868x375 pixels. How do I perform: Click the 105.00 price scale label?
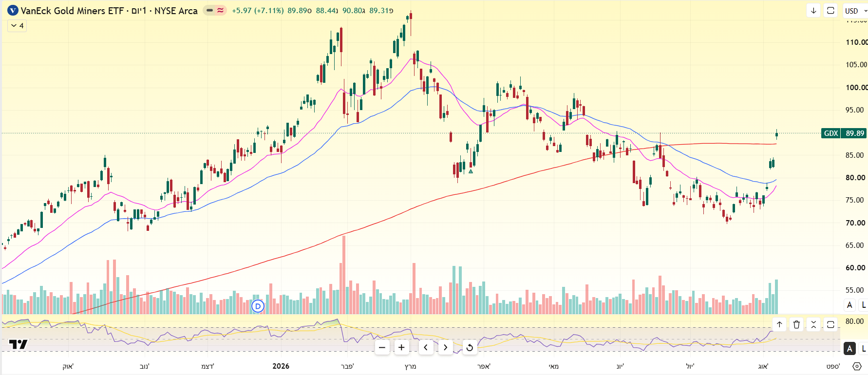coord(856,65)
